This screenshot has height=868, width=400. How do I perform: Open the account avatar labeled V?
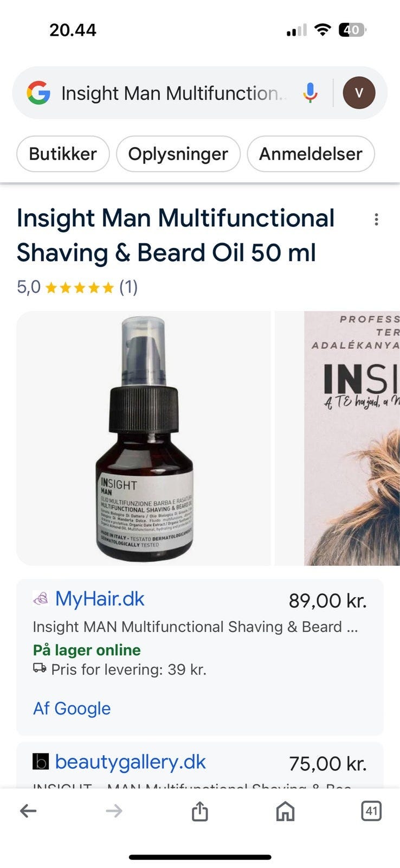tap(359, 93)
